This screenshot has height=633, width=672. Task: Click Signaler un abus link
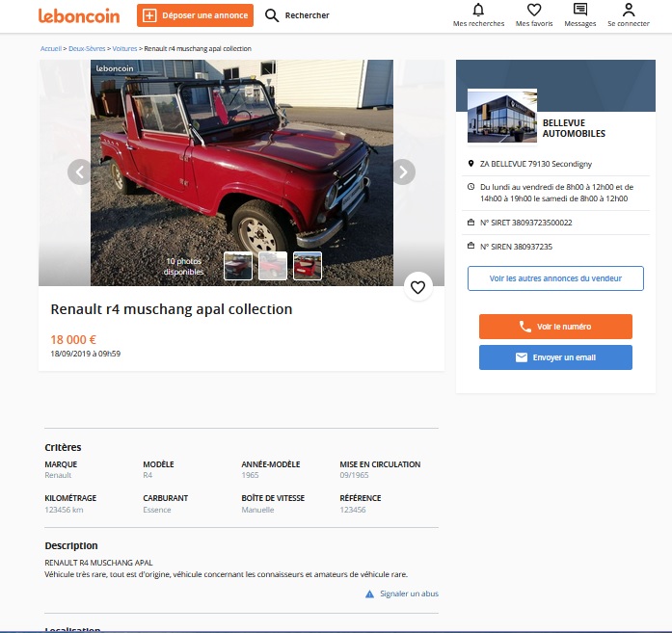(x=409, y=593)
